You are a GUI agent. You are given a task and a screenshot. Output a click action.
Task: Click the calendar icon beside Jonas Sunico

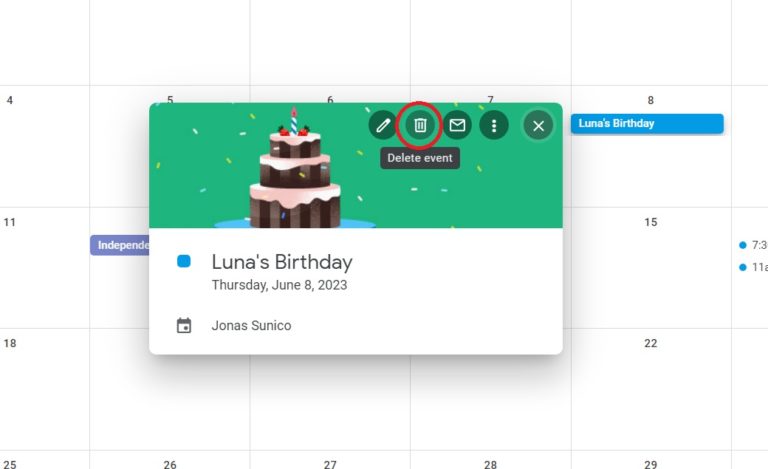click(184, 326)
